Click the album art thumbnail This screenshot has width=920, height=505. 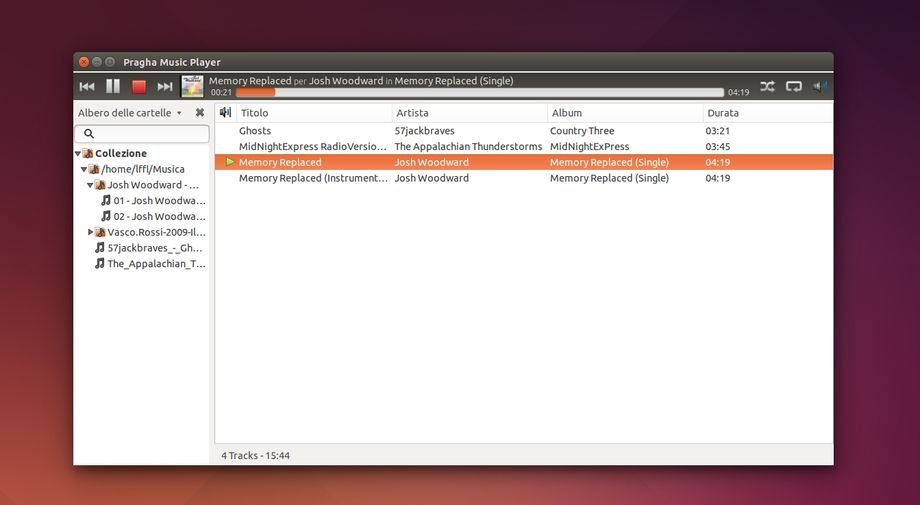click(x=192, y=86)
